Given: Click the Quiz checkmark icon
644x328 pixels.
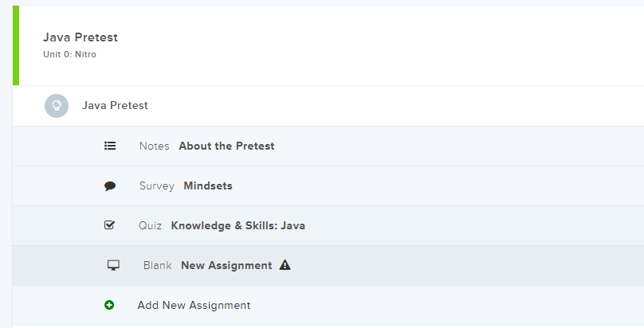Looking at the screenshot, I should (x=110, y=225).
